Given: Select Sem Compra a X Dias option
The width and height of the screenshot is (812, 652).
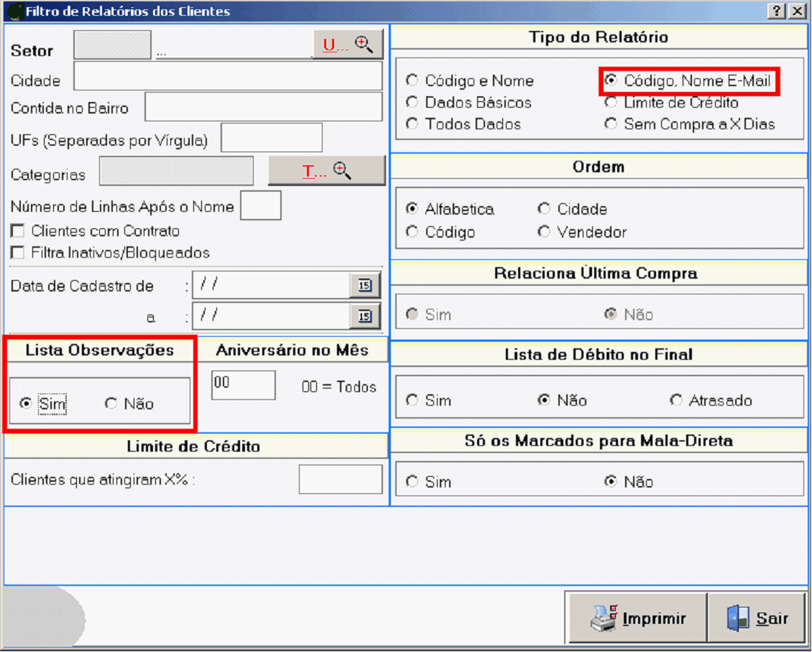Looking at the screenshot, I should [x=611, y=124].
